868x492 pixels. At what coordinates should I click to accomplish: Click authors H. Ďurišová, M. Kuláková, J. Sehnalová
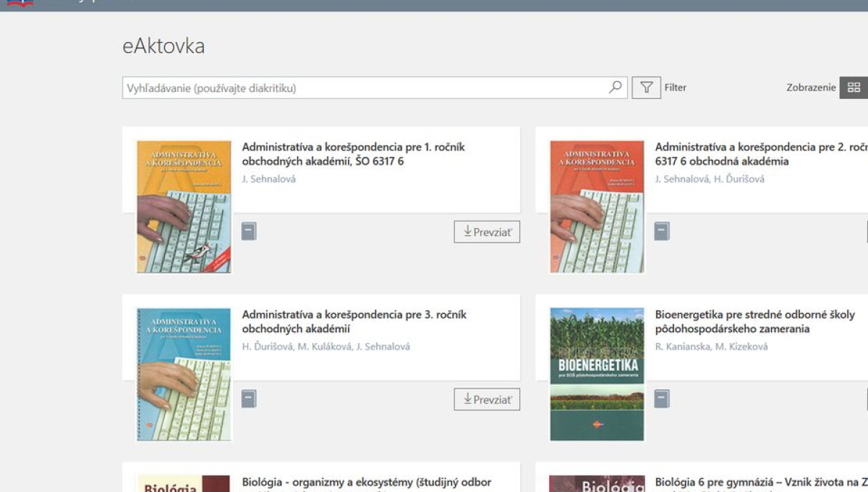point(325,347)
